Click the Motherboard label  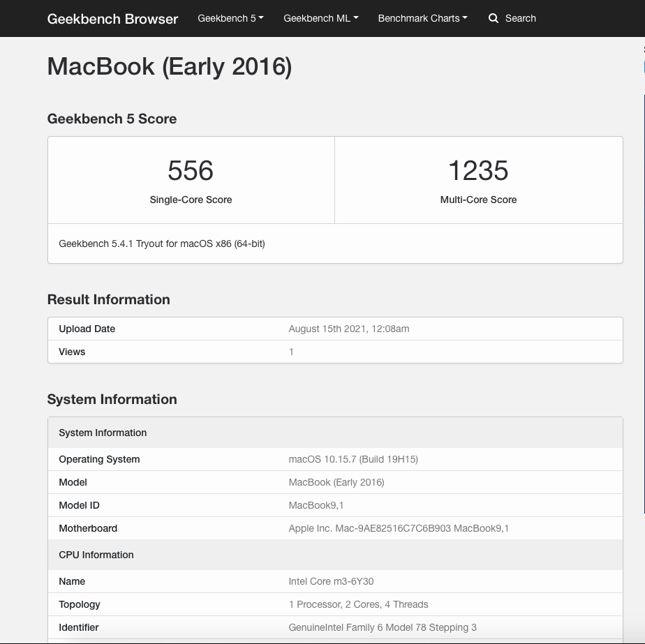pos(88,528)
